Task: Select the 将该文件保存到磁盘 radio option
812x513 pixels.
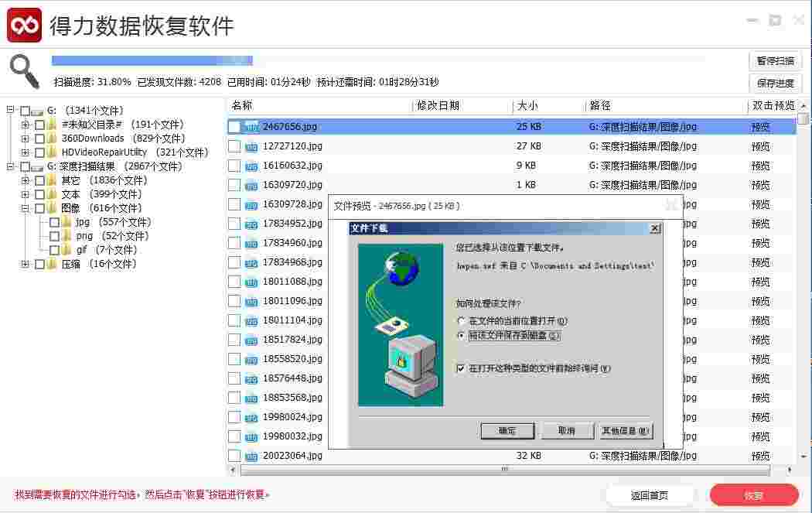Action: point(461,336)
